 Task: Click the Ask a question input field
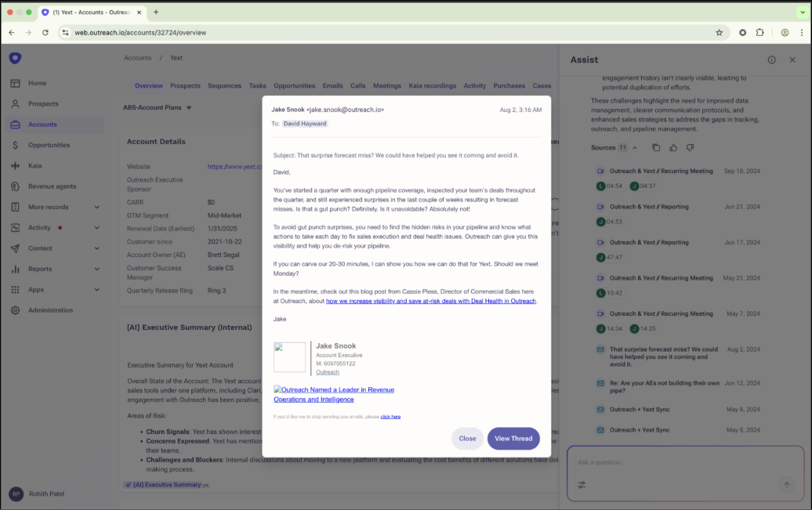pos(685,462)
